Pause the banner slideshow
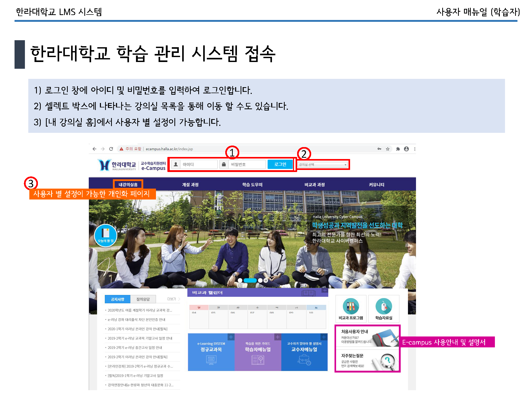Screen dimensions: 532x399 coord(266,280)
